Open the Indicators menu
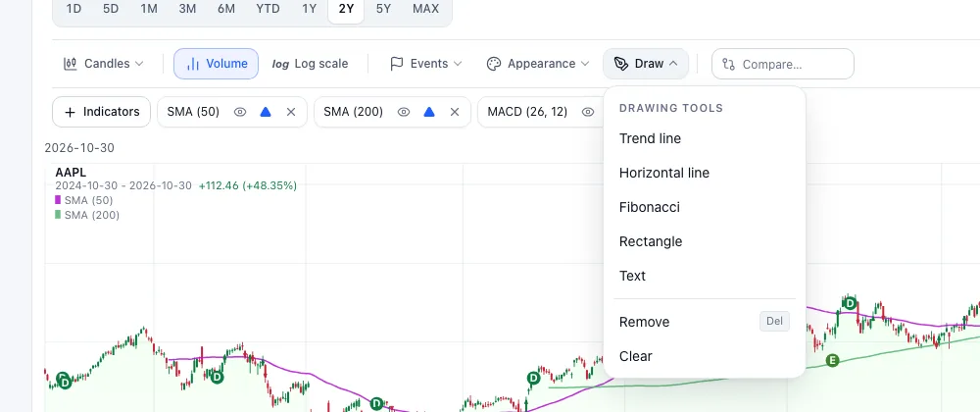The image size is (980, 412). (x=101, y=112)
